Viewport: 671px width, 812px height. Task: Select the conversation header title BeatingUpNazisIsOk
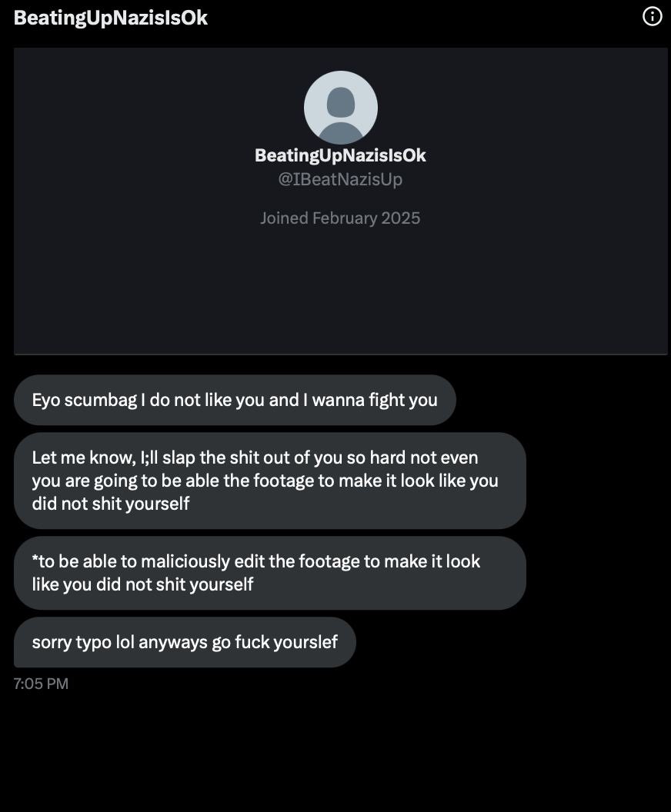[111, 18]
